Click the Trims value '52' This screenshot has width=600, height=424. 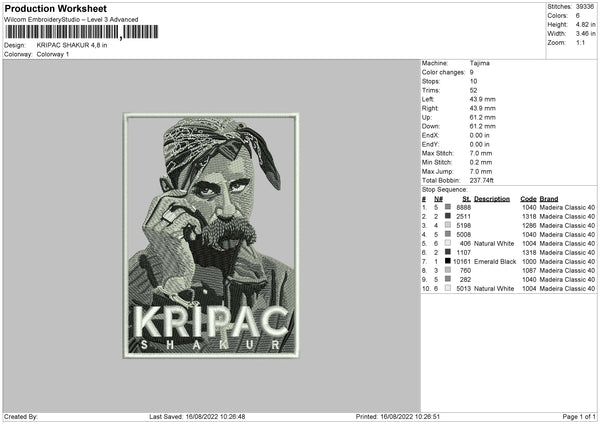click(x=473, y=90)
